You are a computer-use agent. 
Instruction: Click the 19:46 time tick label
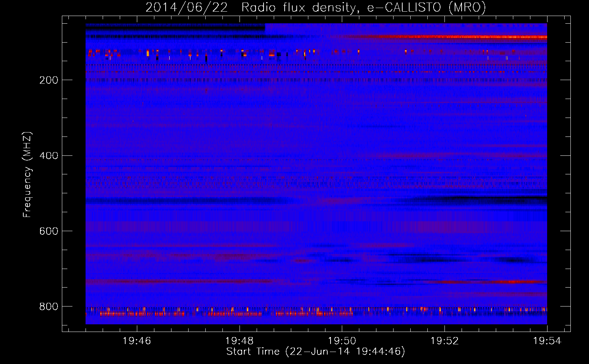coord(137,341)
